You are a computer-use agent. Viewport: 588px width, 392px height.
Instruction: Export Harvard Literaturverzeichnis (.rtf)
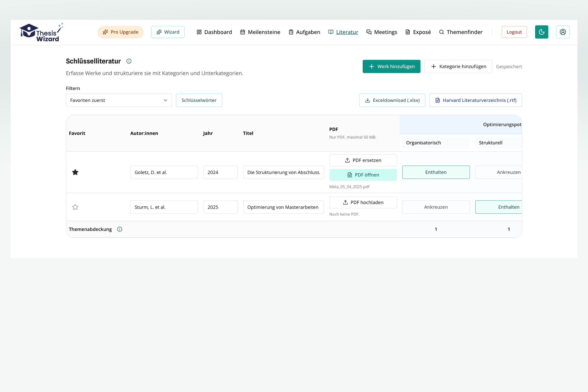476,100
